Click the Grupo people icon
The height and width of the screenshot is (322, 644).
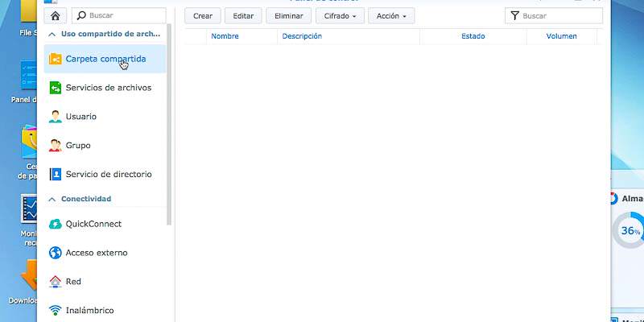point(55,146)
